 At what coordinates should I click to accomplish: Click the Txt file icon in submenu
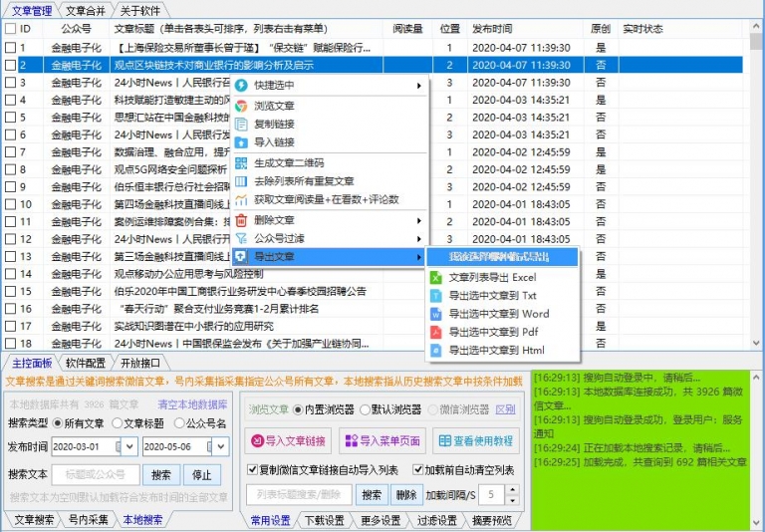435,296
